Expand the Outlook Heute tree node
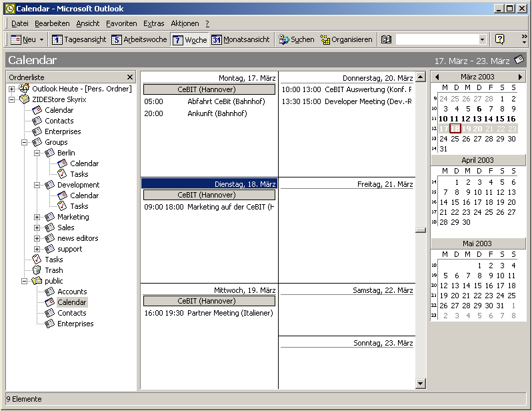Image resolution: width=532 pixels, height=411 pixels. 11,89
